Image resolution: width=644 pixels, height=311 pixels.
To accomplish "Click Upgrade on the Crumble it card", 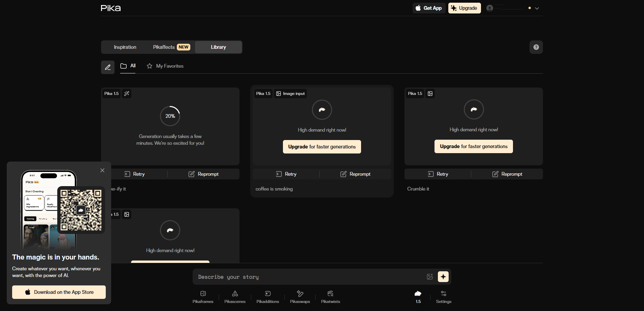I will 474,146.
